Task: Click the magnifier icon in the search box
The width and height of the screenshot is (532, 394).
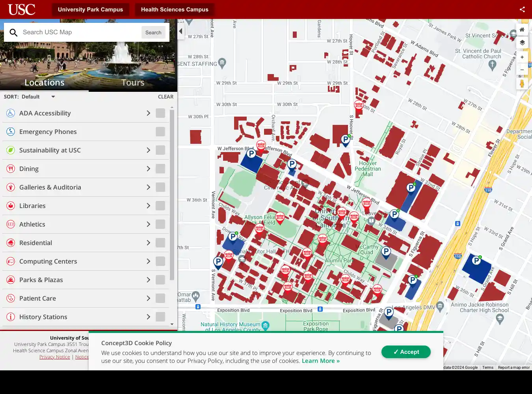Action: (13, 32)
